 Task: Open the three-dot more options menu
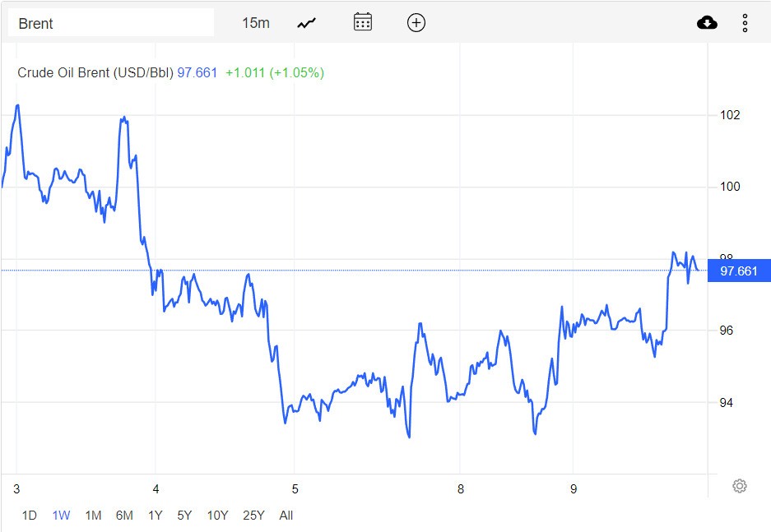[745, 23]
